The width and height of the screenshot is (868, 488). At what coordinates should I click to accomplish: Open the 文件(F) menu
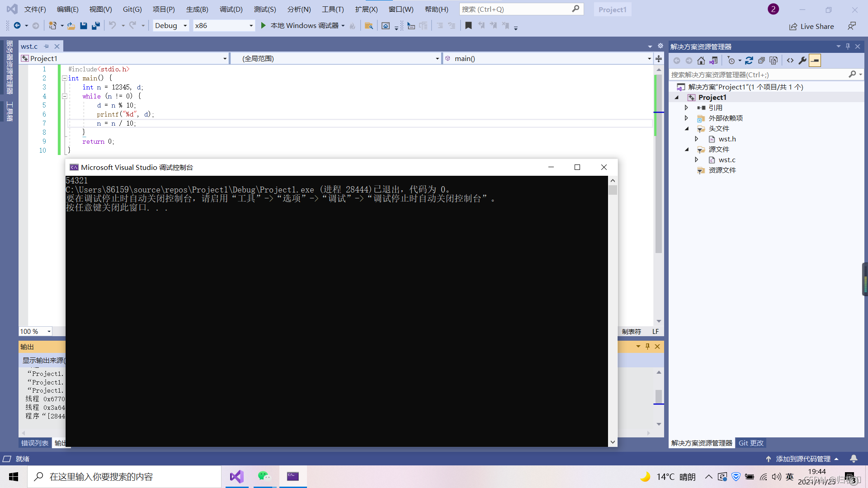point(35,9)
